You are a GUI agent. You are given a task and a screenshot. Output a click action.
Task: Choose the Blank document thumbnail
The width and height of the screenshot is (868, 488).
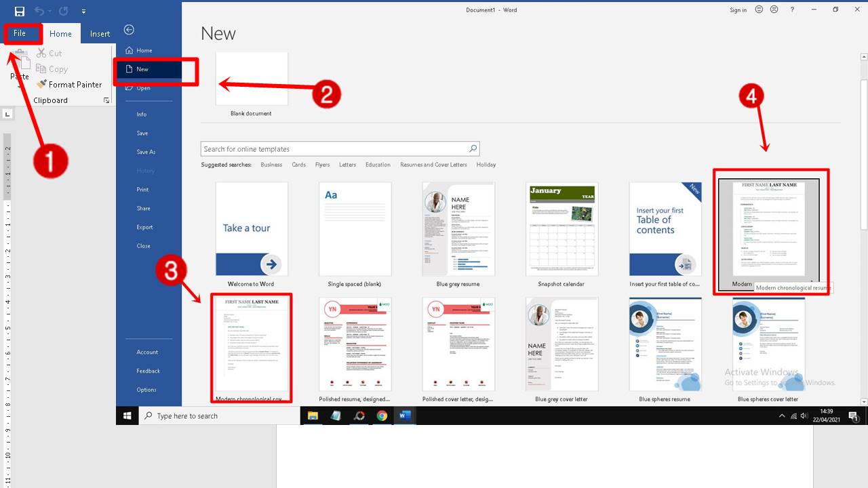tap(252, 79)
